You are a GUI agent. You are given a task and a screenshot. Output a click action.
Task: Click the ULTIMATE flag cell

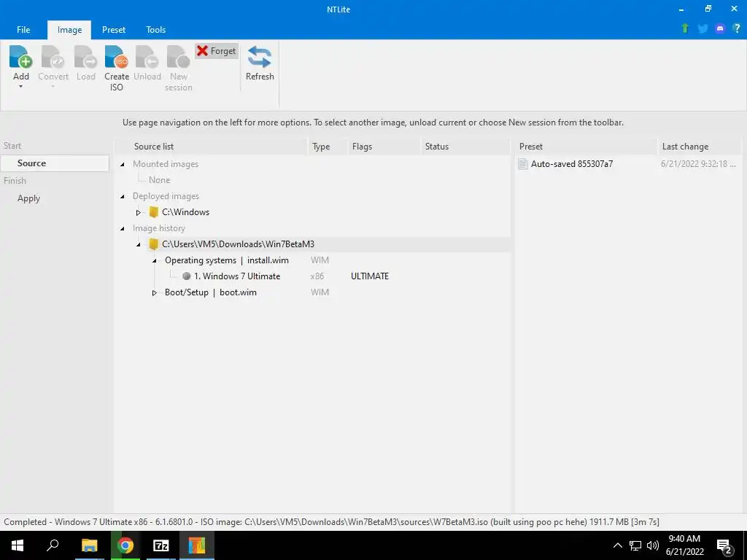(370, 276)
